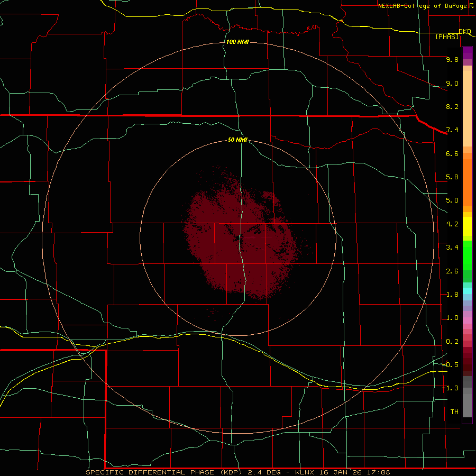Click the 9.0 color scale value
Screen dimensions: 476x476
pyautogui.click(x=452, y=83)
